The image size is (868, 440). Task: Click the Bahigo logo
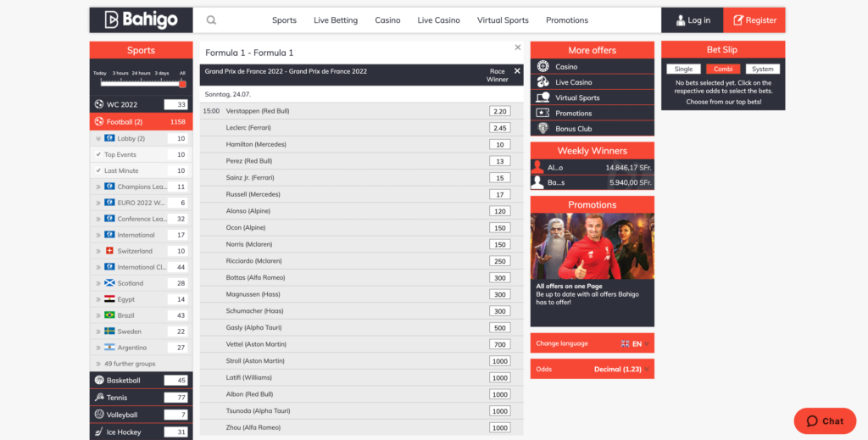[x=142, y=20]
